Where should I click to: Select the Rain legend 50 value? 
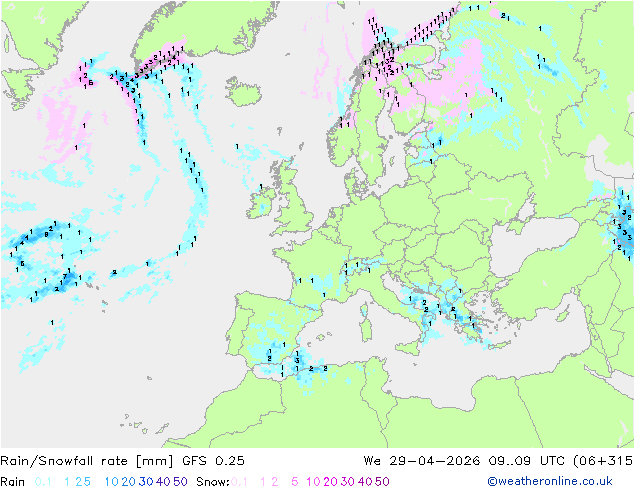pyautogui.click(x=180, y=482)
